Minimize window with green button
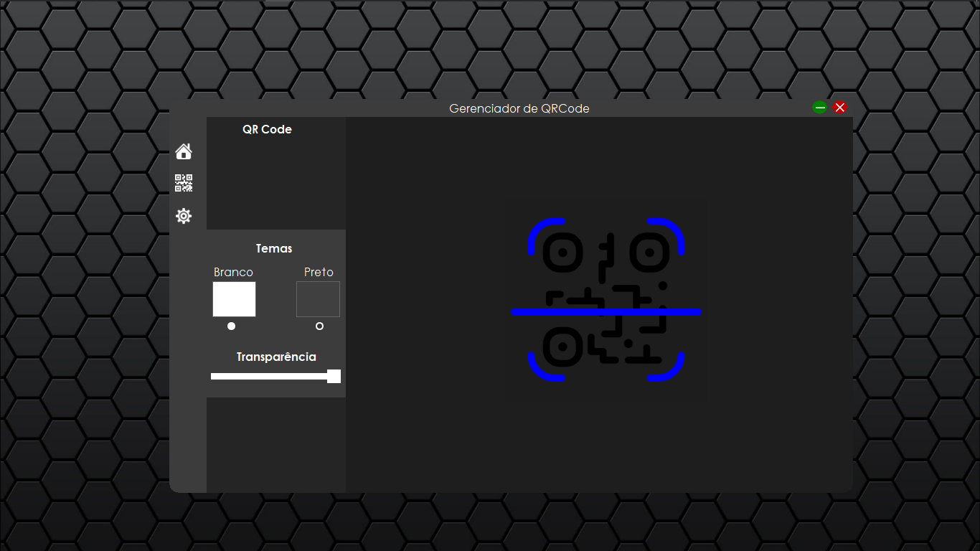The width and height of the screenshot is (980, 551). tap(820, 108)
